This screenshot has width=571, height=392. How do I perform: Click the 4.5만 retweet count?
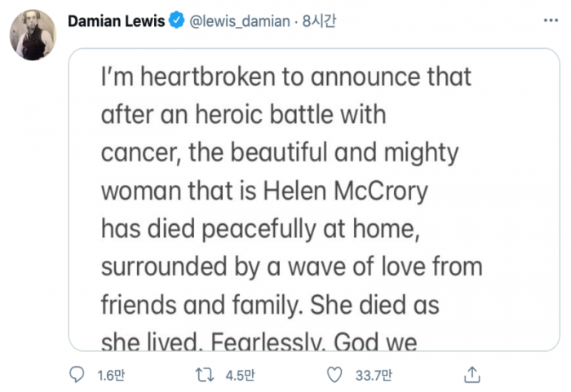(x=240, y=375)
